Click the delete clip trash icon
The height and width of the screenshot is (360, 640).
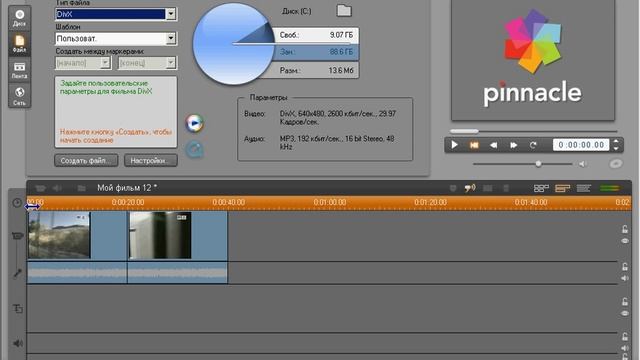click(x=506, y=188)
